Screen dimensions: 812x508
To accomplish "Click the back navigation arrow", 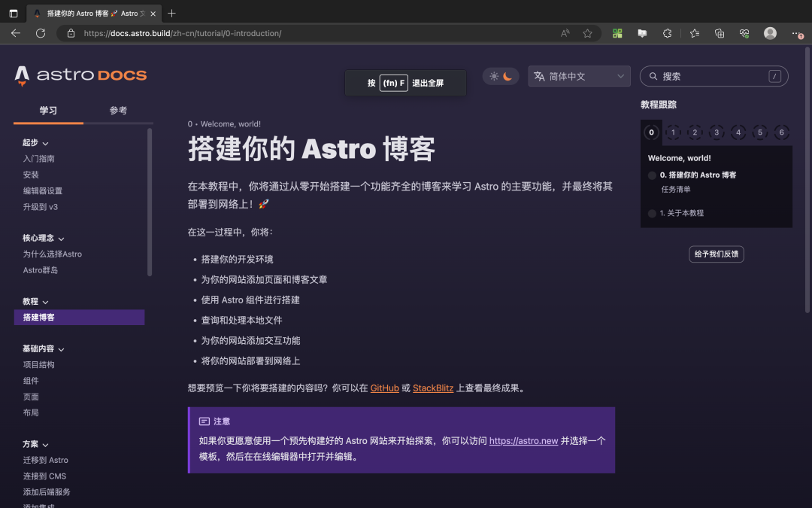I will click(x=15, y=33).
